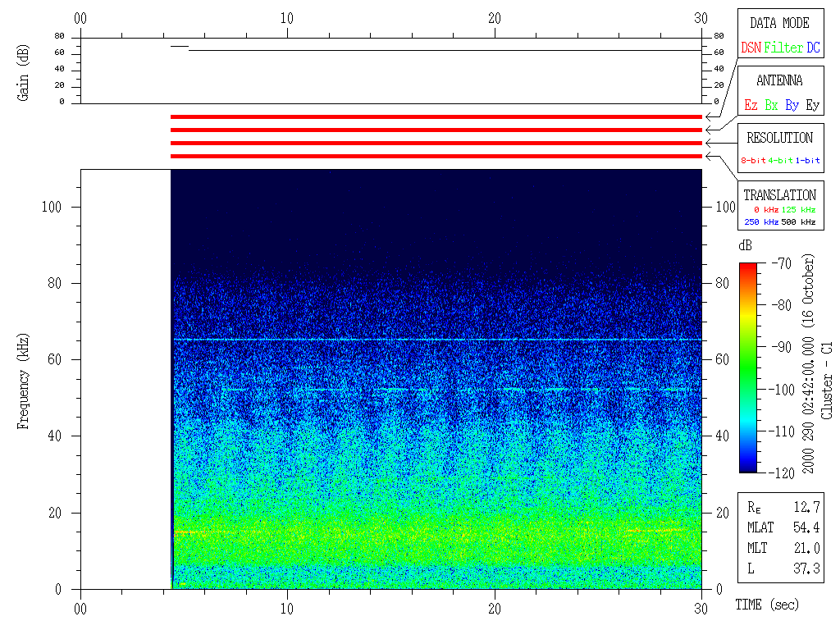
Task: Click the bottom red translation status bar
Action: pos(436,156)
